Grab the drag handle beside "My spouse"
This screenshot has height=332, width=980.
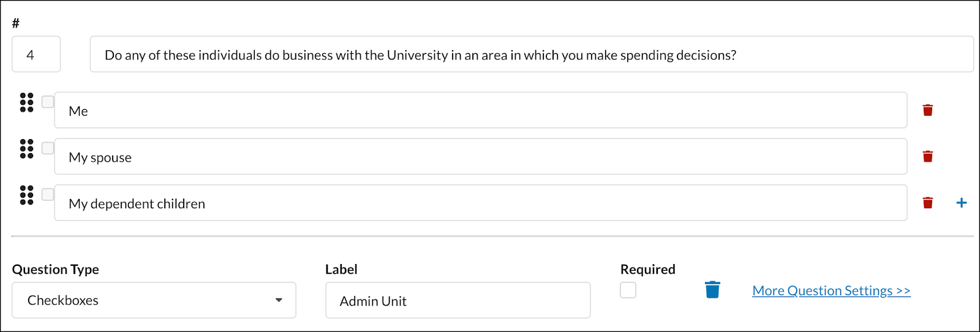[x=26, y=149]
